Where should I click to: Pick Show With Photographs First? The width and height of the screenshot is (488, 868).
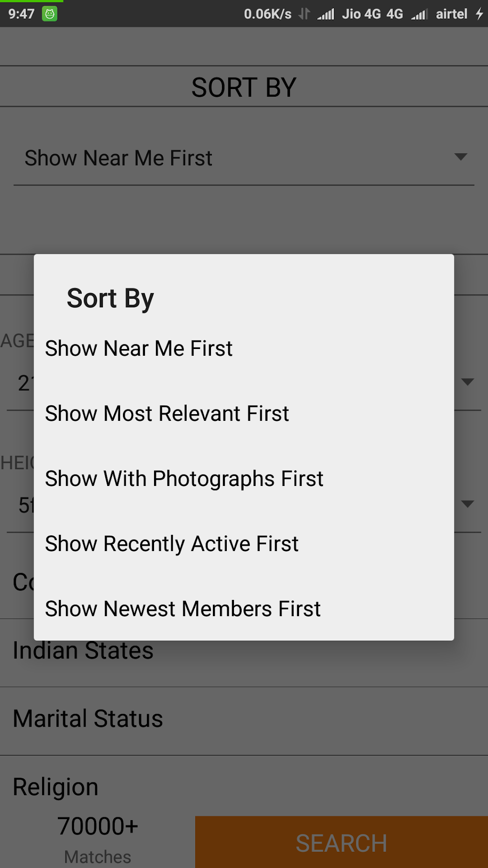(184, 479)
